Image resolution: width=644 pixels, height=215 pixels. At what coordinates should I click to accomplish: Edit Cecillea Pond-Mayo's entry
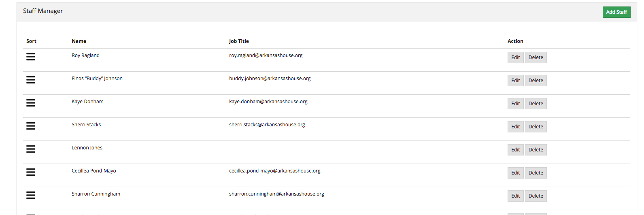[x=516, y=173]
